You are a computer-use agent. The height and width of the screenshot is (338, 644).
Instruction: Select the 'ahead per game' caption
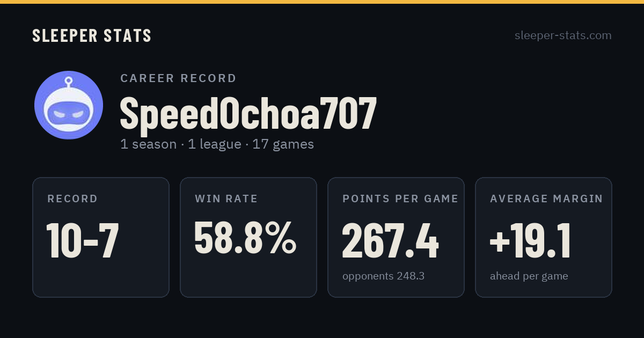(x=529, y=276)
